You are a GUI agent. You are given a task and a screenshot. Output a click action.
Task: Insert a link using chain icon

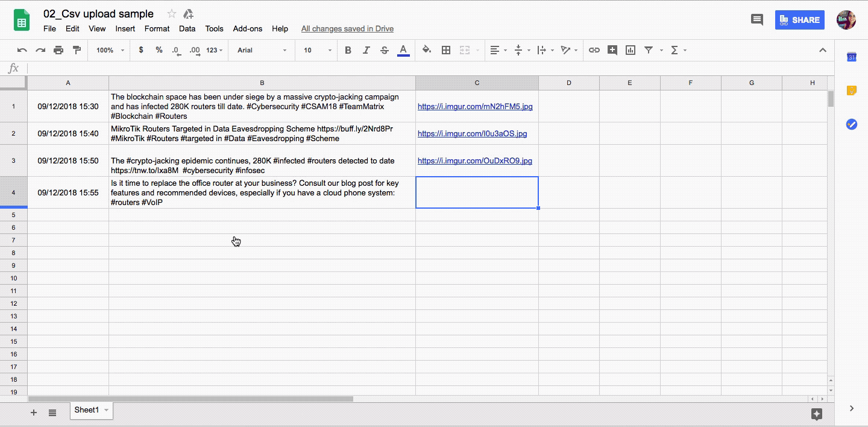[x=594, y=50]
